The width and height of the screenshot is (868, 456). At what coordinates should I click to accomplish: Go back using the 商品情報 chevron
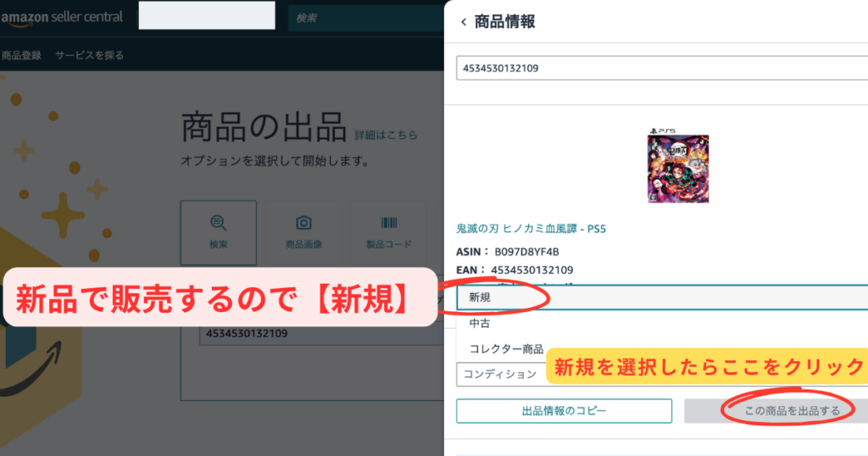click(463, 22)
